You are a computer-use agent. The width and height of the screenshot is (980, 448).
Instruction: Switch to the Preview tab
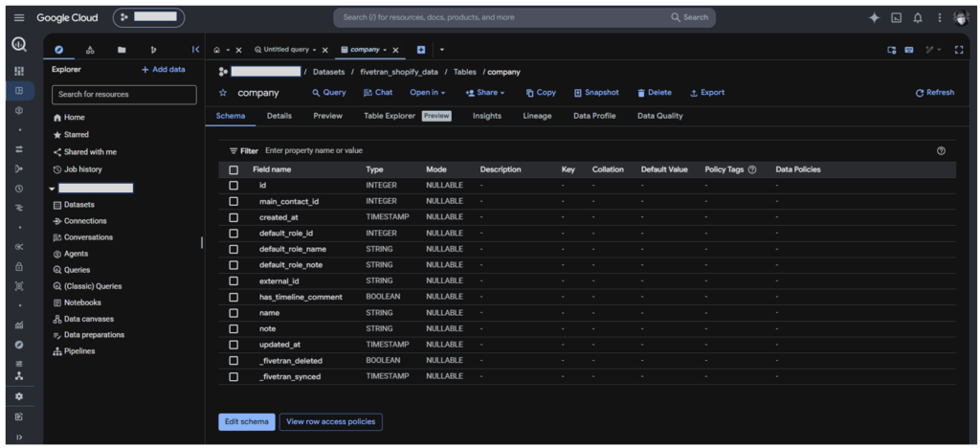pyautogui.click(x=327, y=116)
